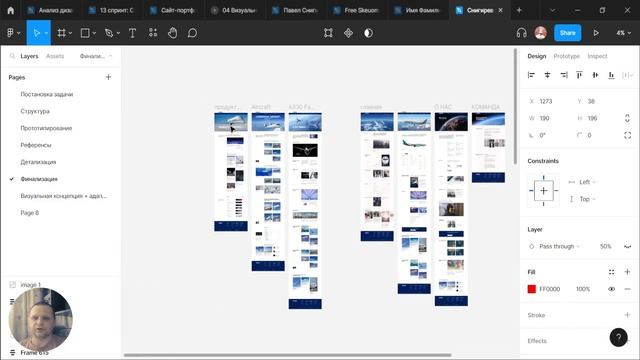The height and width of the screenshot is (360, 640).
Task: Open the Pen tools dropdown arrow
Action: point(118,33)
